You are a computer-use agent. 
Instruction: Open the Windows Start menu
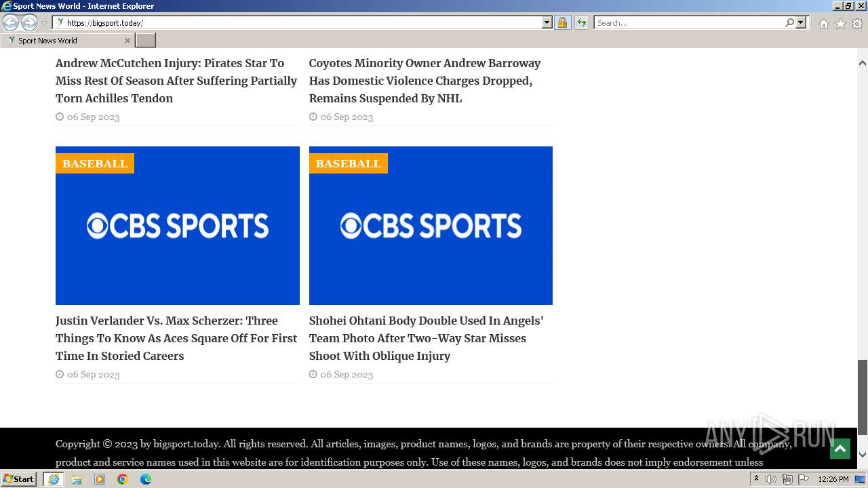[x=19, y=479]
